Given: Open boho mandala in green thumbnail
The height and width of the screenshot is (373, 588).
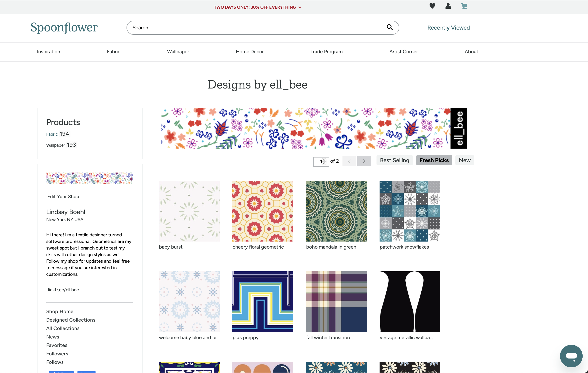Looking at the screenshot, I should [x=336, y=211].
